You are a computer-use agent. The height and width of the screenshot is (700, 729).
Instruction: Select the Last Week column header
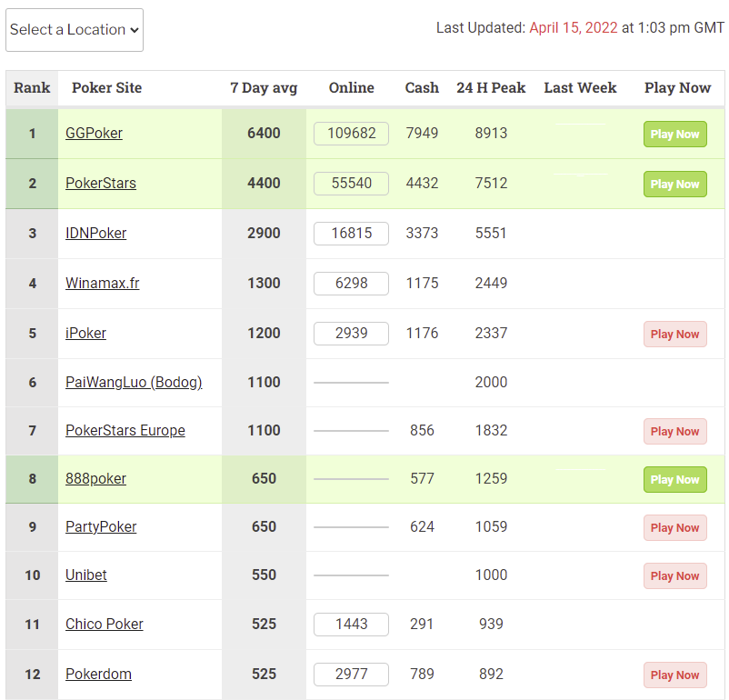(580, 88)
